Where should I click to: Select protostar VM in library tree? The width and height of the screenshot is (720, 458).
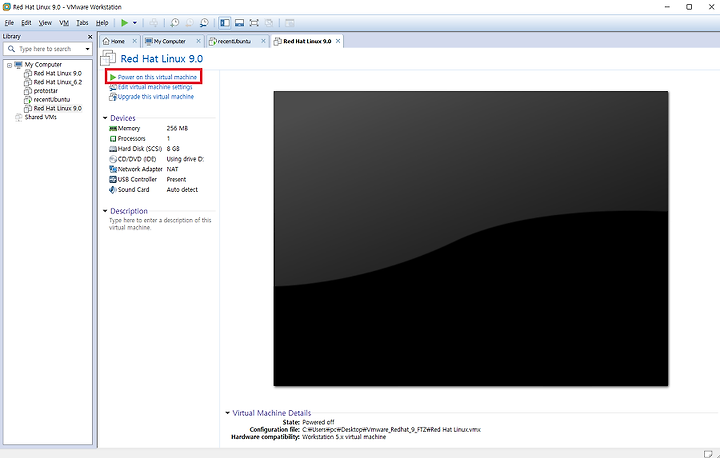pos(46,90)
